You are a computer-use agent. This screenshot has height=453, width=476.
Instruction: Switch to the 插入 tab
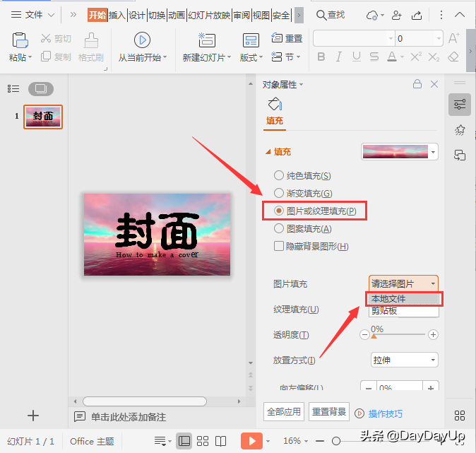point(117,15)
